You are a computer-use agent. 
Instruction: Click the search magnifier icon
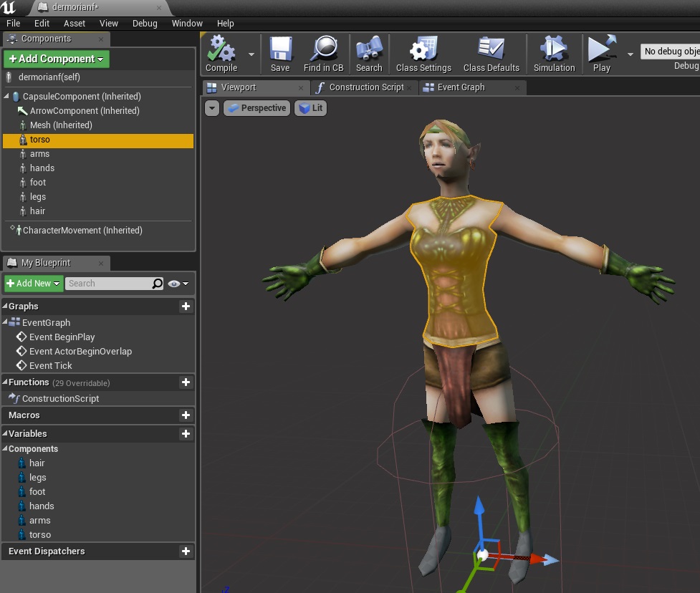point(158,284)
